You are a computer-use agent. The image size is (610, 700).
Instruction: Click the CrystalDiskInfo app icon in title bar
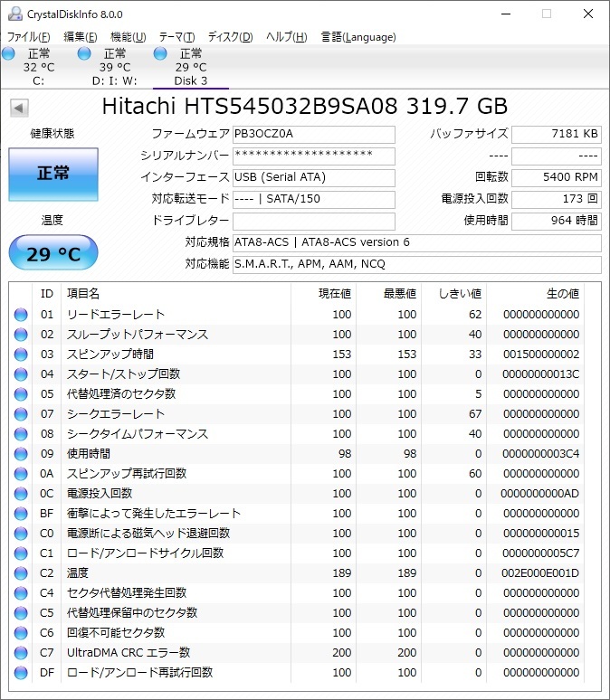(x=14, y=14)
